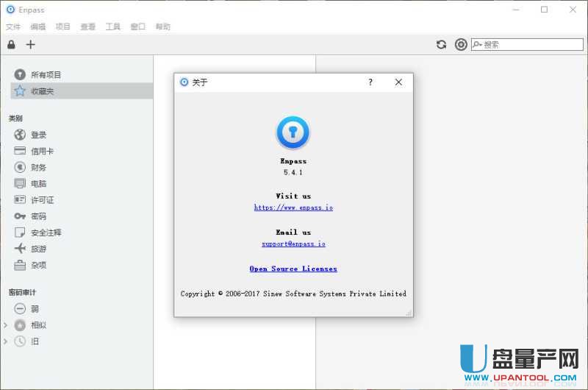Select 信用卡 credit card category

41,151
